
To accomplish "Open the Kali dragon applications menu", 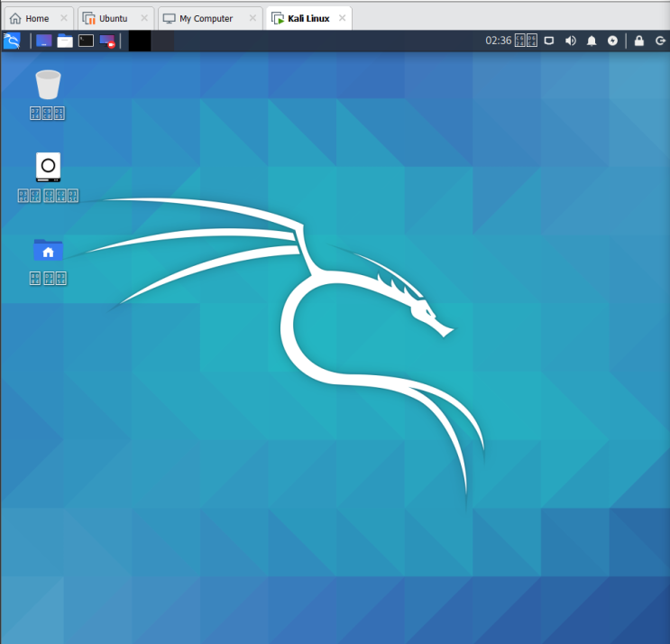I will tap(12, 41).
